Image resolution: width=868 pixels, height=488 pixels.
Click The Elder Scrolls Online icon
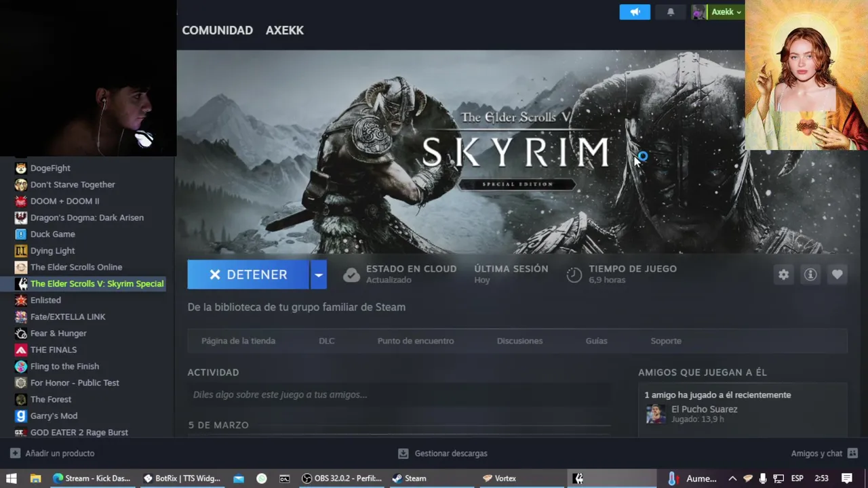pos(21,267)
